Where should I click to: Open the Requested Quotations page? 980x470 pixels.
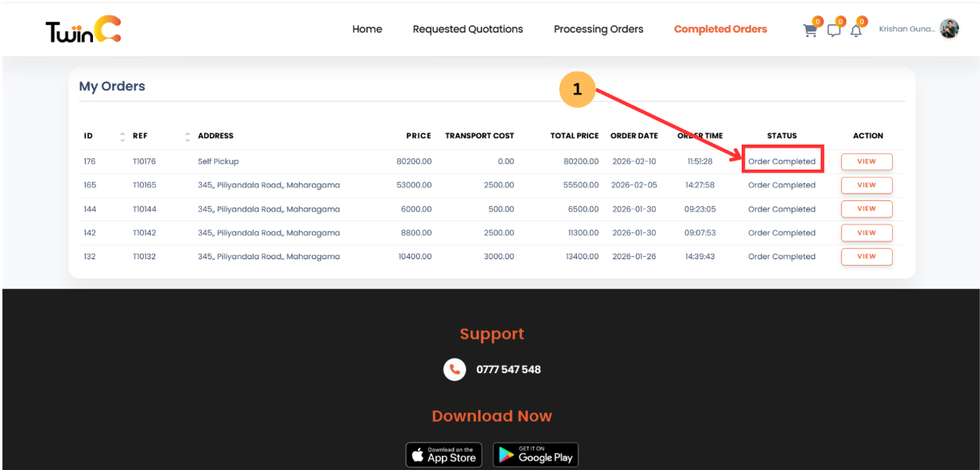tap(468, 29)
